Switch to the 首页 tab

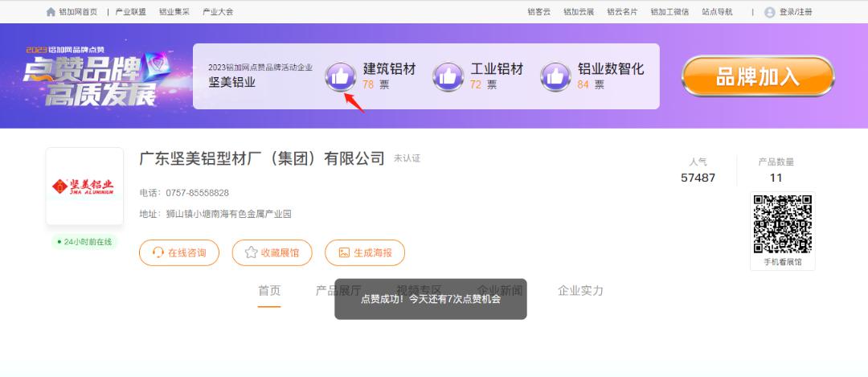[x=269, y=291]
